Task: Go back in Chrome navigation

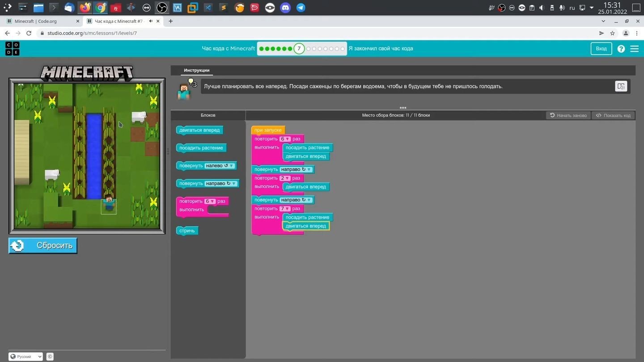Action: [x=7, y=33]
